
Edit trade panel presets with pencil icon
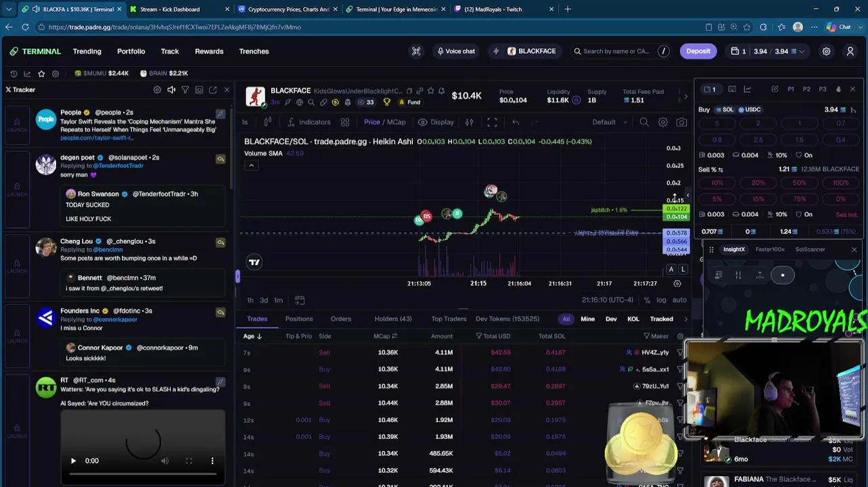click(x=775, y=89)
